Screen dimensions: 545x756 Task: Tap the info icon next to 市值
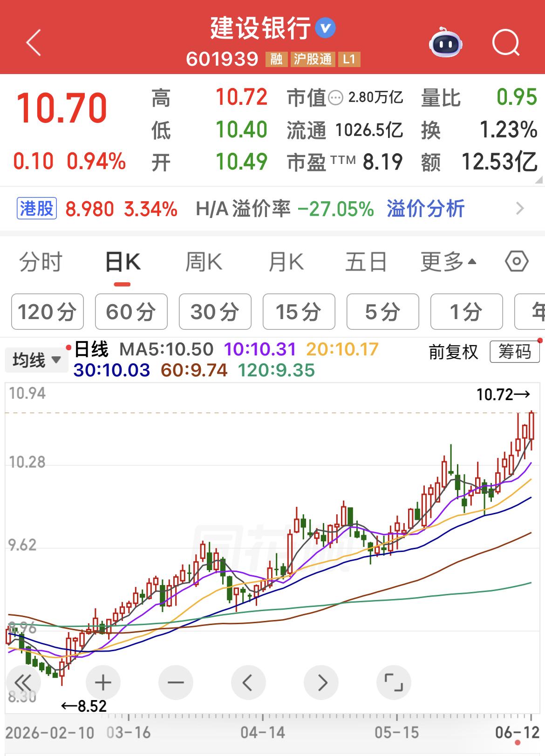tap(335, 98)
